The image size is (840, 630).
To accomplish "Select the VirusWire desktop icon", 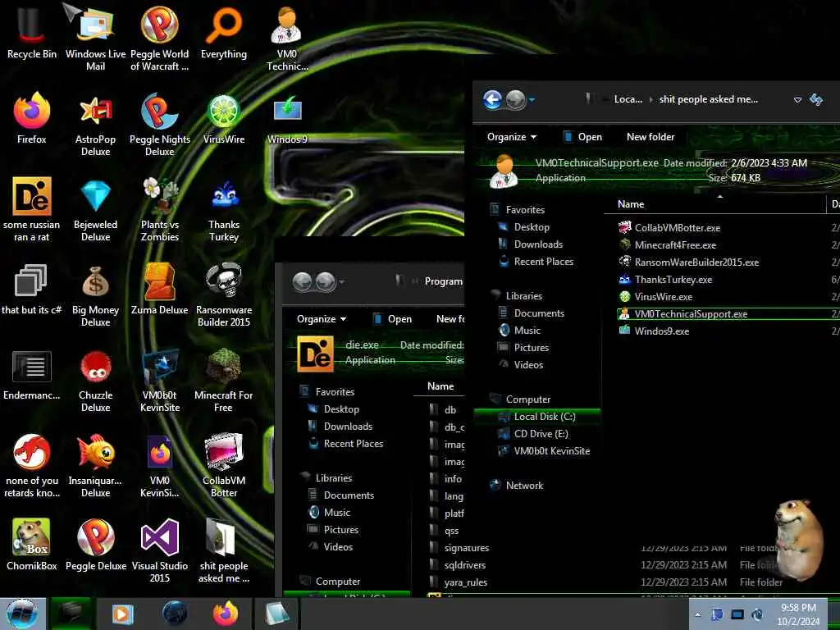I will click(224, 118).
